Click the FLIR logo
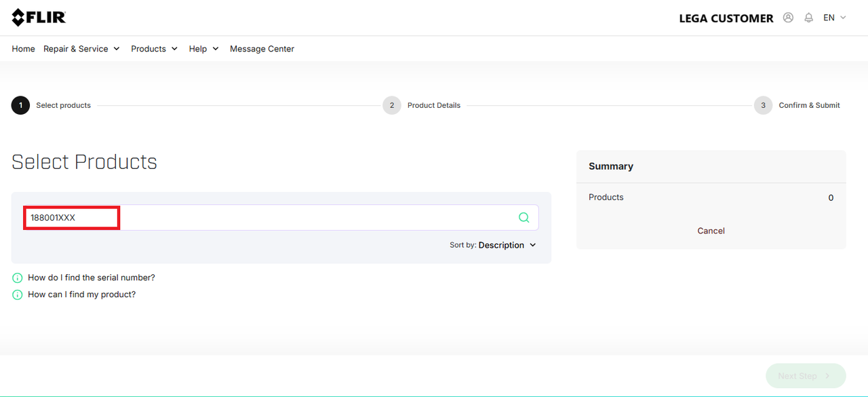Screen dimensions: 868x397 pos(39,18)
